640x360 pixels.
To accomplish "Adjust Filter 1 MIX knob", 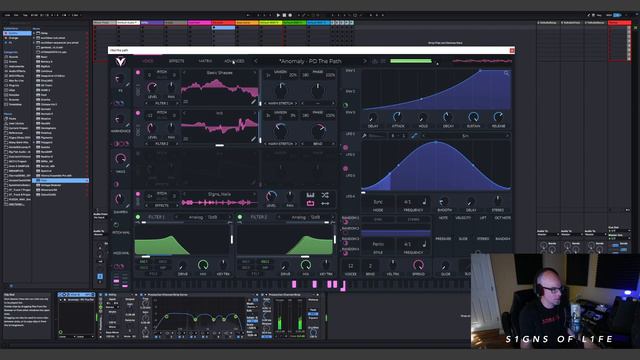I will (203, 265).
